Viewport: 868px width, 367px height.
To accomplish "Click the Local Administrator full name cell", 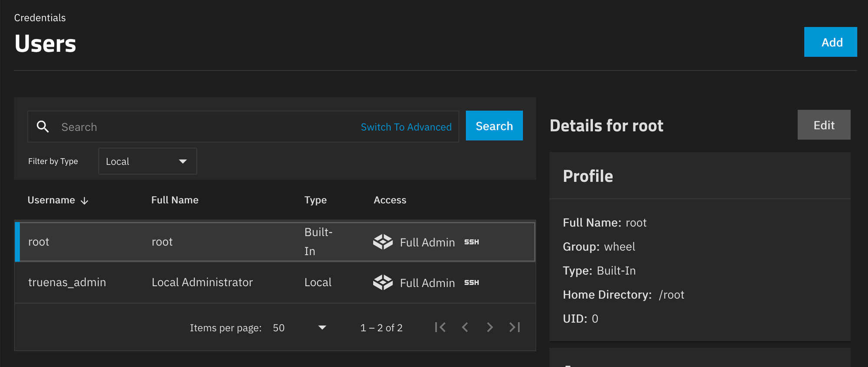I will point(202,282).
